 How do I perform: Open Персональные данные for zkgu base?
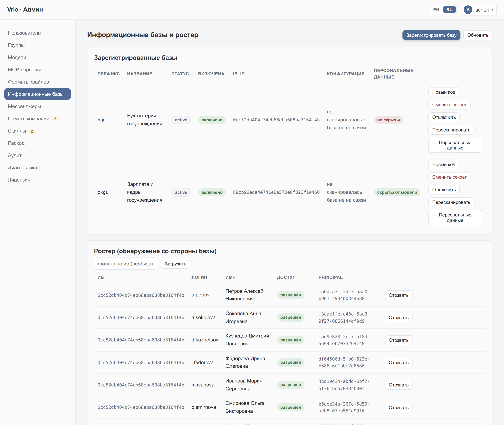coord(455,218)
